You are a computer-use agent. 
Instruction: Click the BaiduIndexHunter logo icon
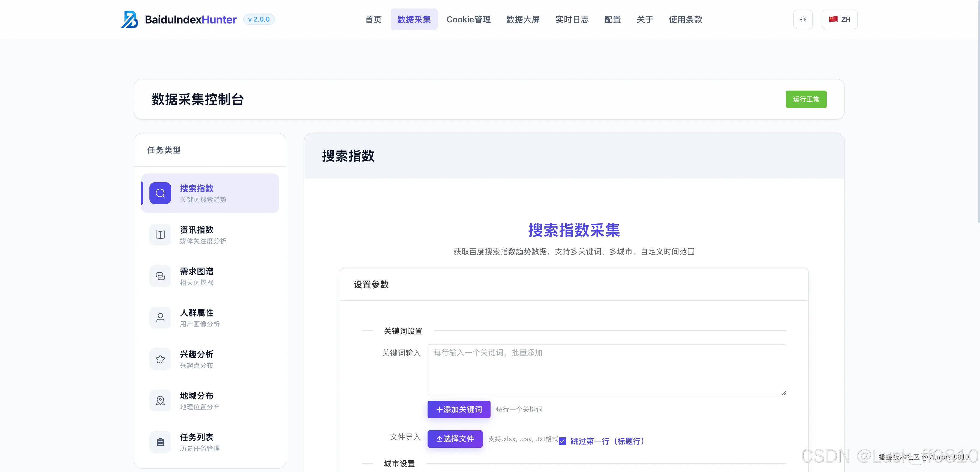coord(130,19)
